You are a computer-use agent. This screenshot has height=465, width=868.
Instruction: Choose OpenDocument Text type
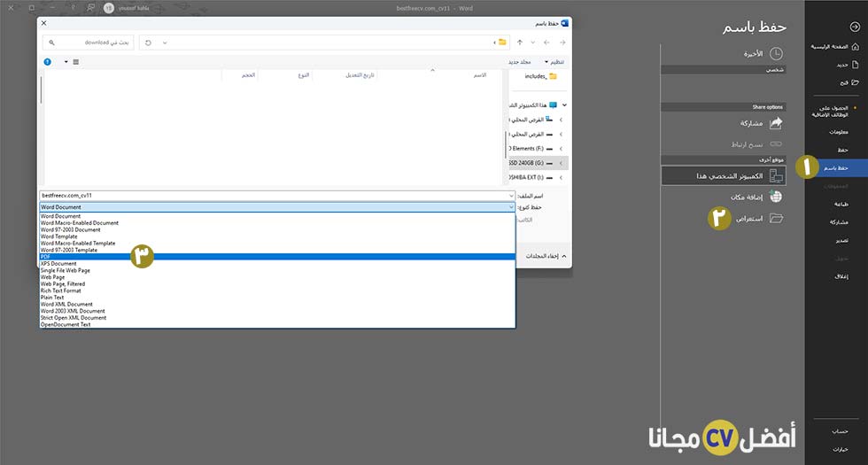(277, 324)
